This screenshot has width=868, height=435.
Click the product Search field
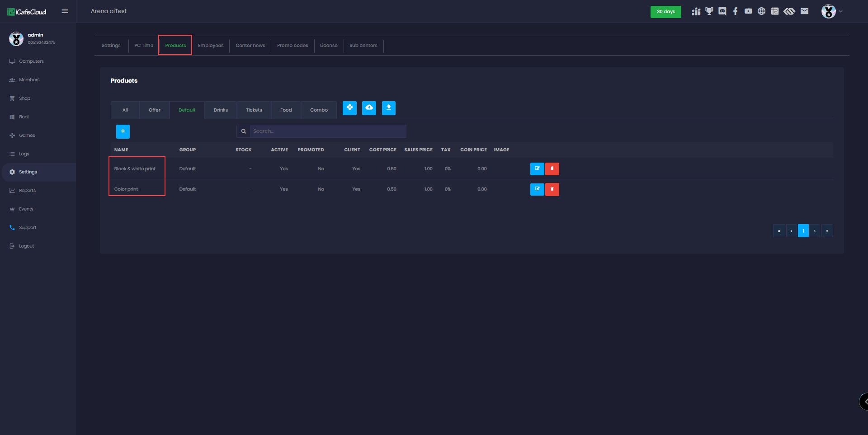(328, 131)
